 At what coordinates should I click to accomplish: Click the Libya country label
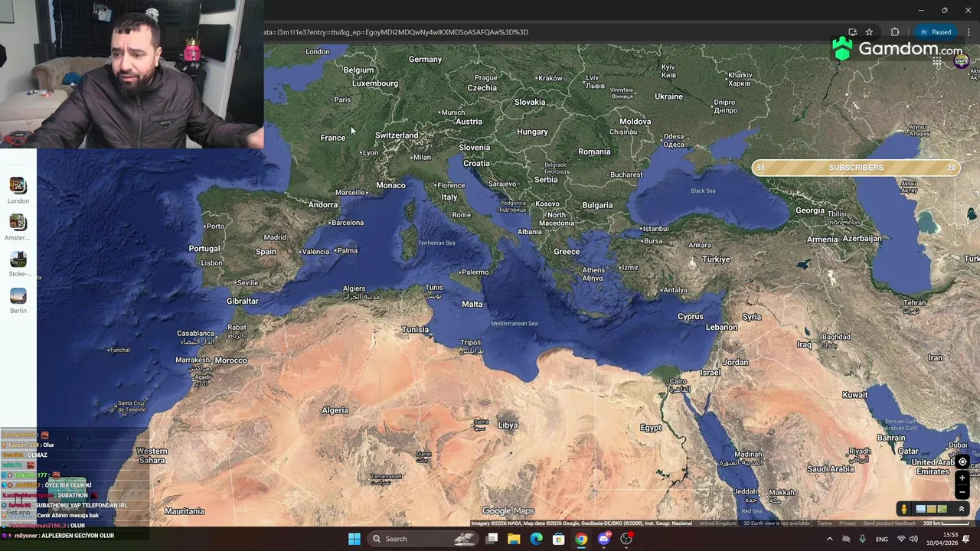[x=508, y=425]
